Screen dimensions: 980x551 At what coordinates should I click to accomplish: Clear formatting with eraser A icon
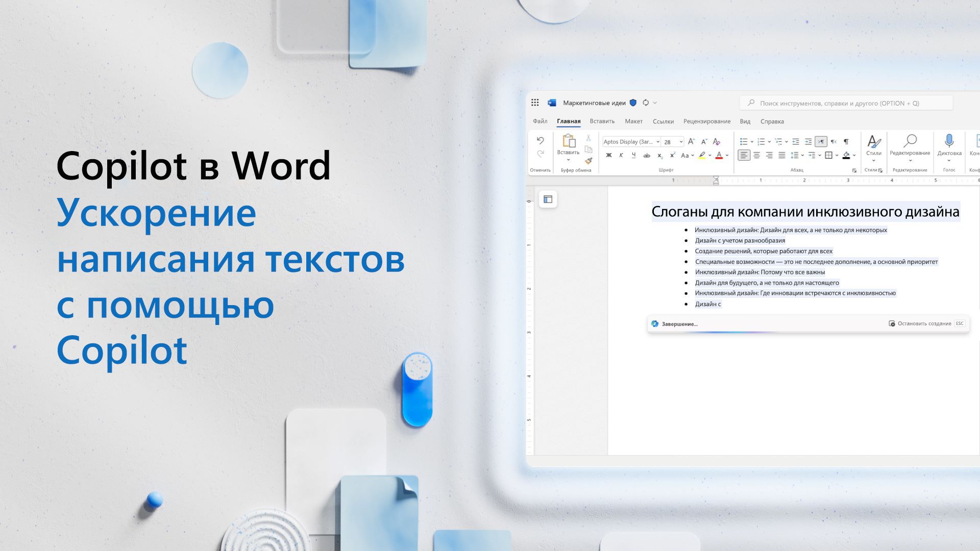pyautogui.click(x=717, y=141)
